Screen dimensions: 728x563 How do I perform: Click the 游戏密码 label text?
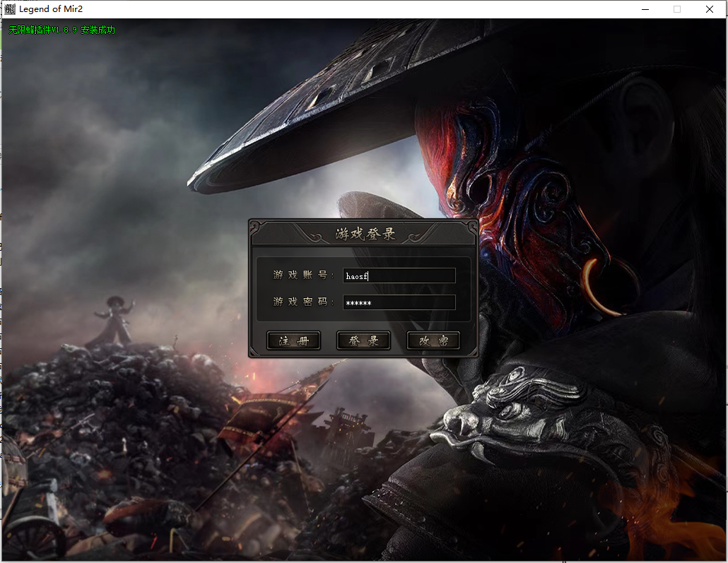pos(303,302)
